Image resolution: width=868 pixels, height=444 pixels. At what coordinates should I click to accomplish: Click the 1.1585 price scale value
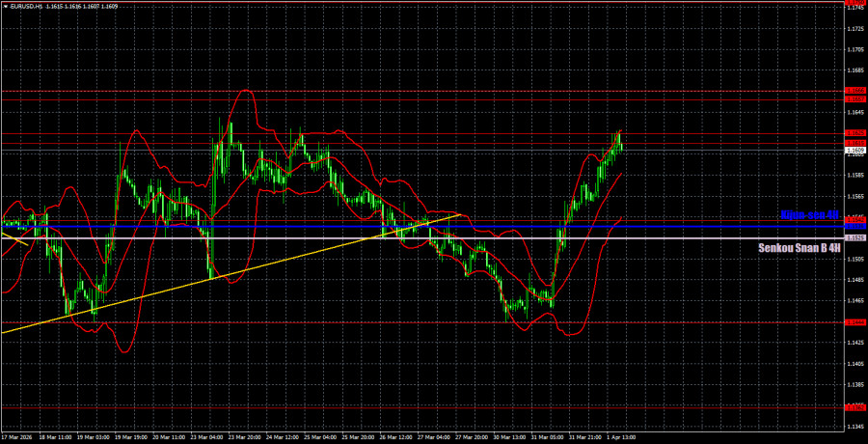coord(855,175)
